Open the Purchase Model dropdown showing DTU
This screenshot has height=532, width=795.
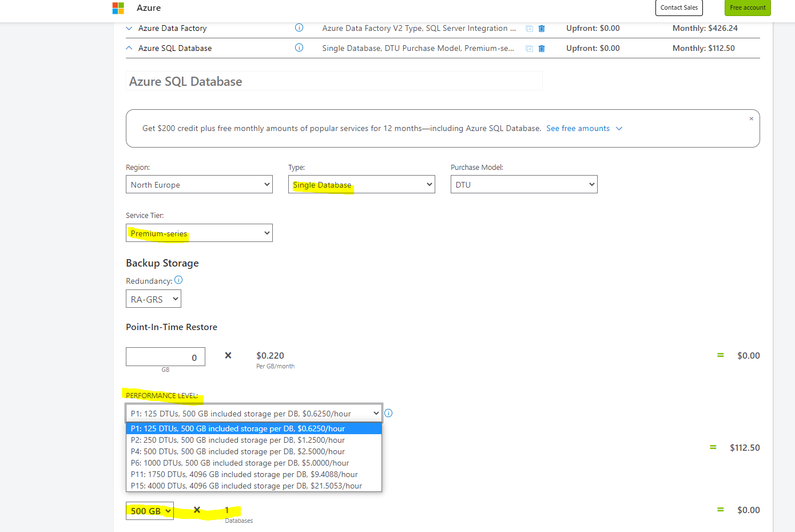tap(524, 184)
